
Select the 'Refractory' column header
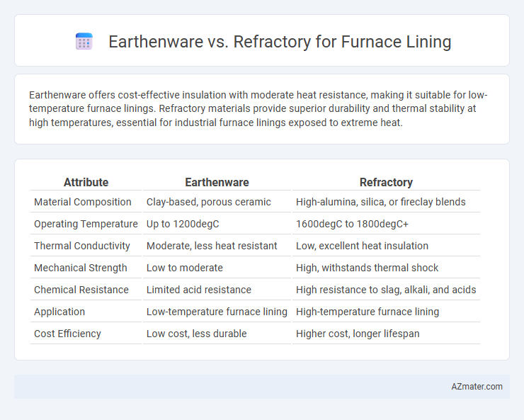386,182
